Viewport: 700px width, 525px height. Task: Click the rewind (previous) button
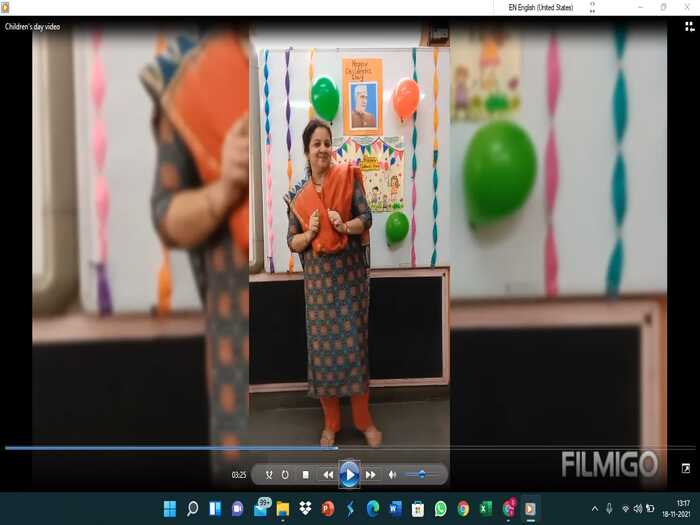(x=328, y=475)
